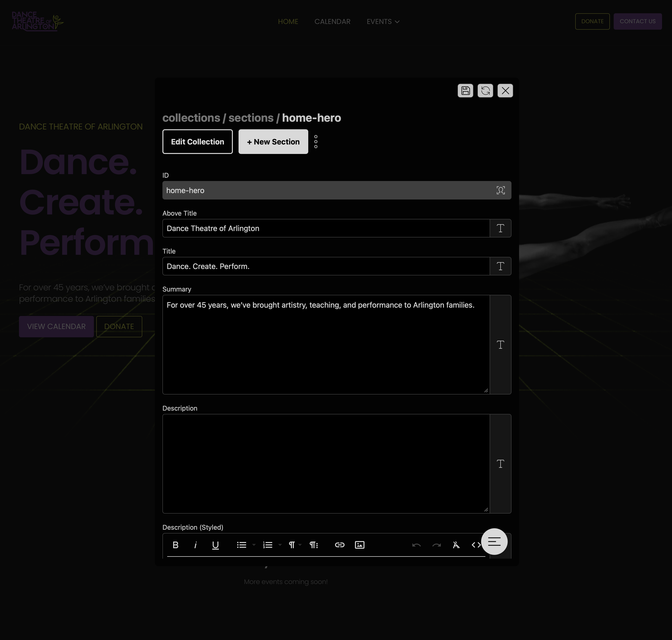Viewport: 672px width, 640px height.
Task: Open the unordered list style dropdown arrow
Action: click(x=254, y=545)
